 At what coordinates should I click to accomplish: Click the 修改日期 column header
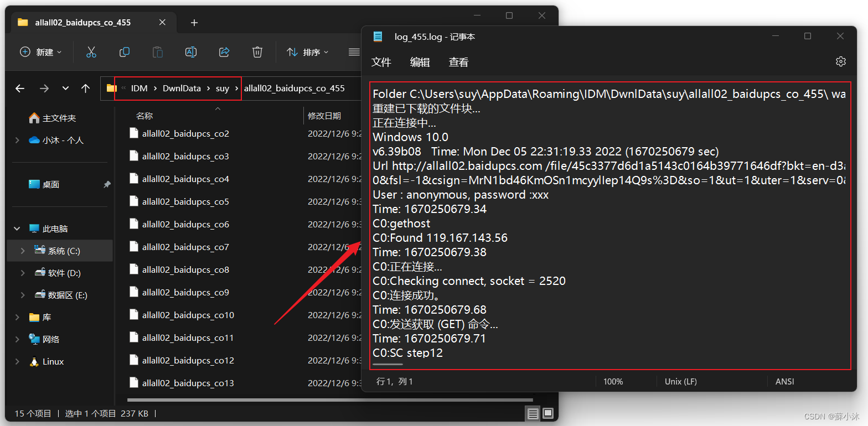click(324, 116)
